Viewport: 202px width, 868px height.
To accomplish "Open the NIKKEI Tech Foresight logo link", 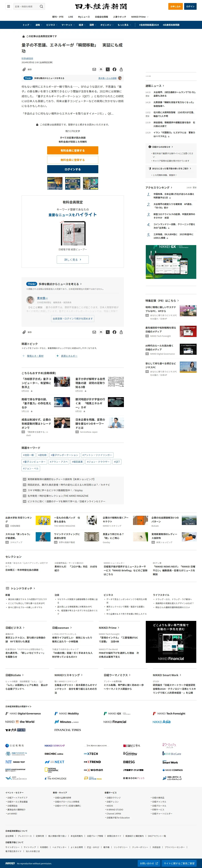I will (x=169, y=713).
